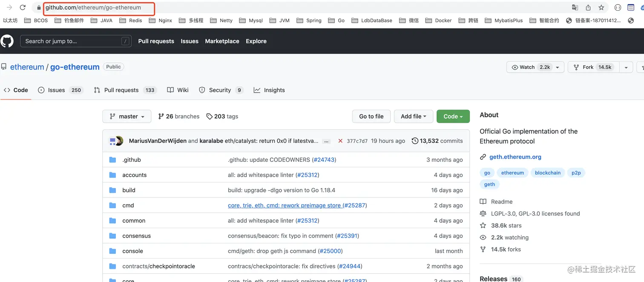This screenshot has height=282, width=644.
Task: Open the geth.ethereum.org link
Action: pyautogui.click(x=515, y=157)
